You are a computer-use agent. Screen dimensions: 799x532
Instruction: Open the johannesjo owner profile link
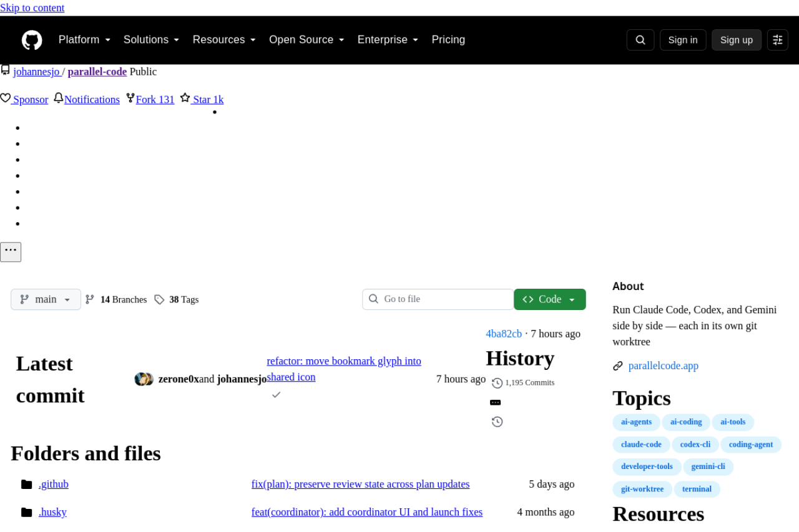click(37, 71)
